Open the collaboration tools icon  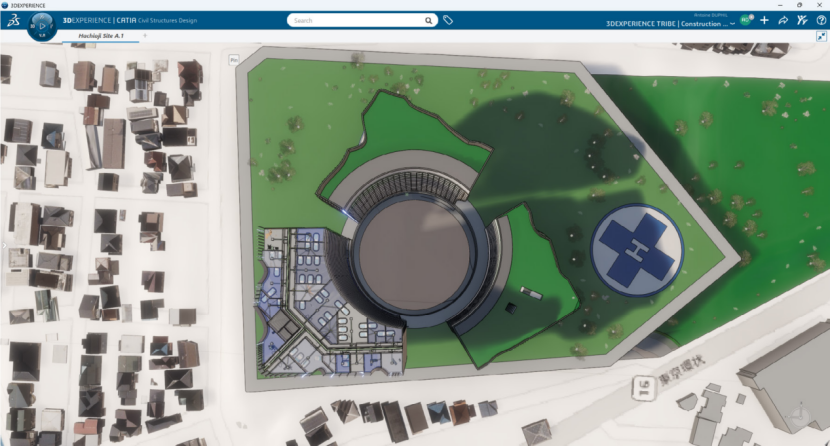[x=802, y=20]
